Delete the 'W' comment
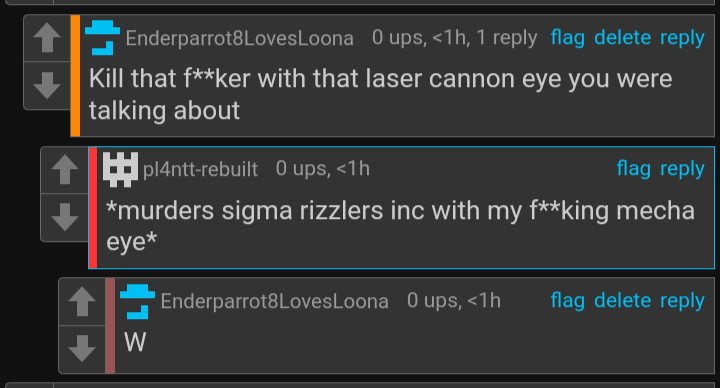 [x=622, y=301]
